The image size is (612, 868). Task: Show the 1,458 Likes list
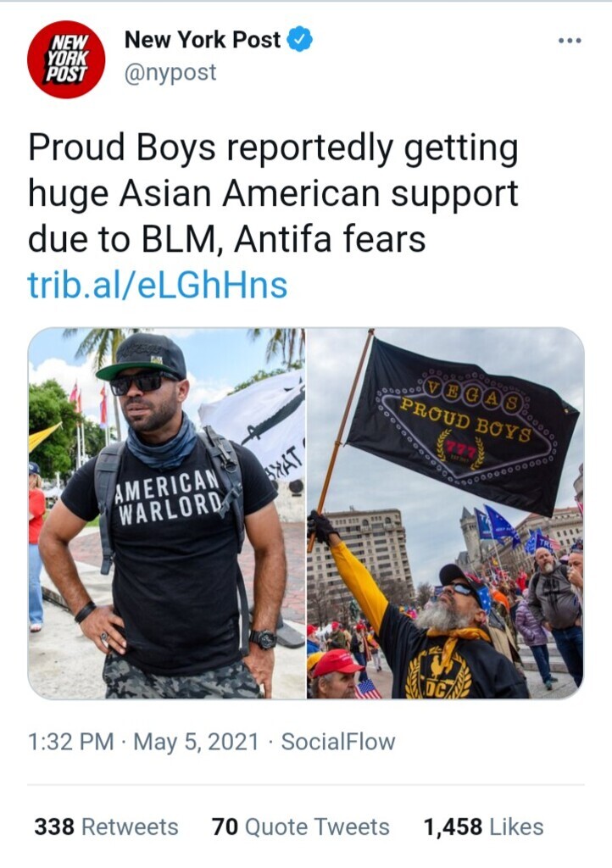[x=484, y=826]
